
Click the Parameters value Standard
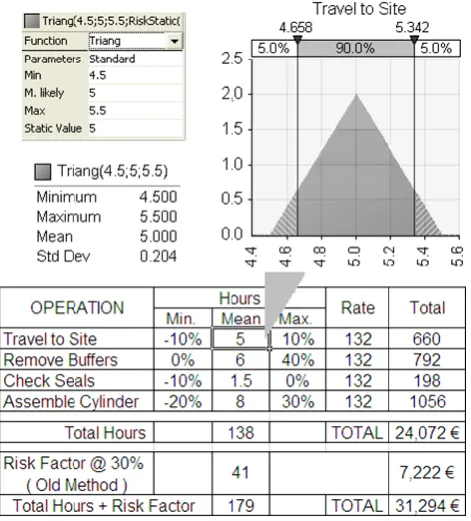[x=136, y=59]
